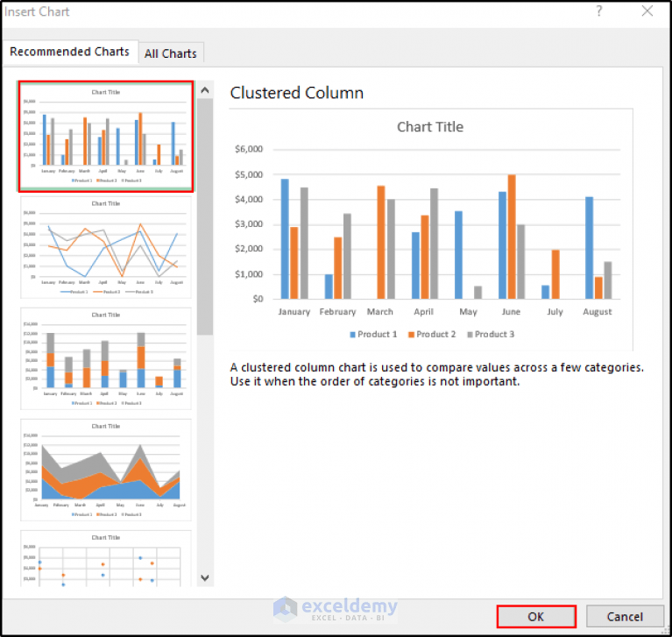Click the scroll down arrow of chart list
Image resolution: width=672 pixels, height=637 pixels.
point(205,577)
